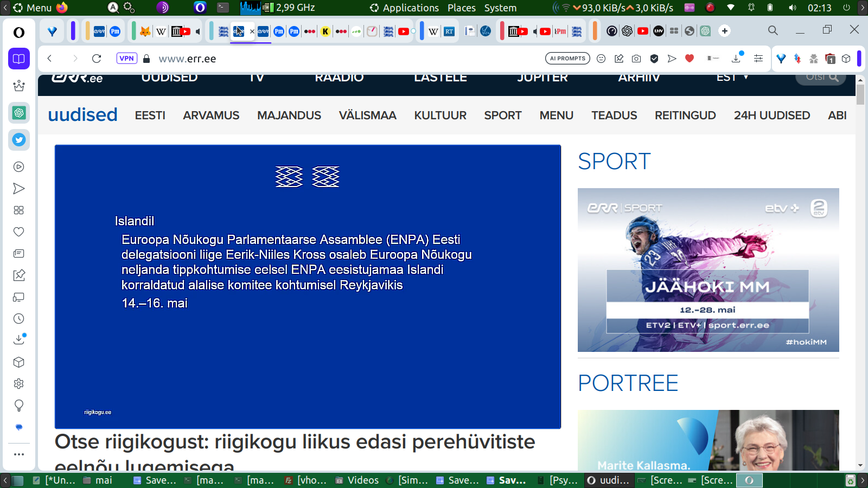Open sidebar setup three-dots menu
Screen dimensions: 868x488
19,454
